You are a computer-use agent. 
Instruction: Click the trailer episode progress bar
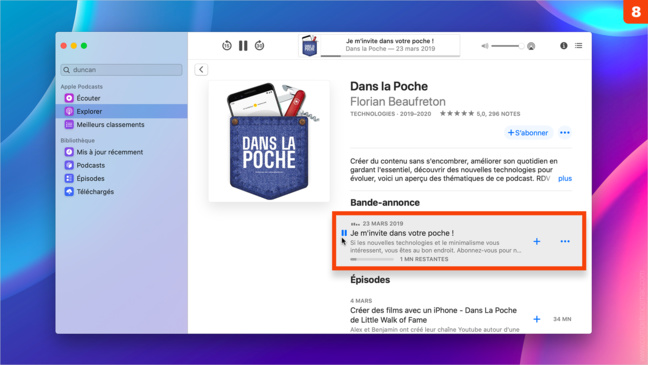pyautogui.click(x=372, y=259)
